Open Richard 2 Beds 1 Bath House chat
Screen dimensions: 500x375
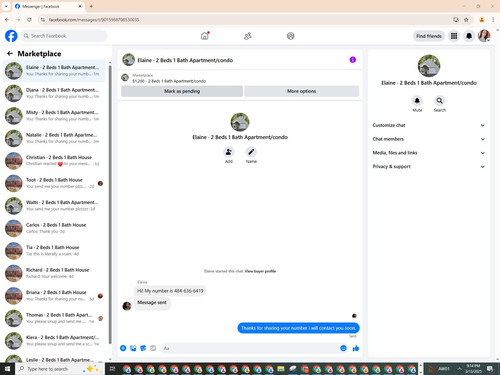[55, 273]
